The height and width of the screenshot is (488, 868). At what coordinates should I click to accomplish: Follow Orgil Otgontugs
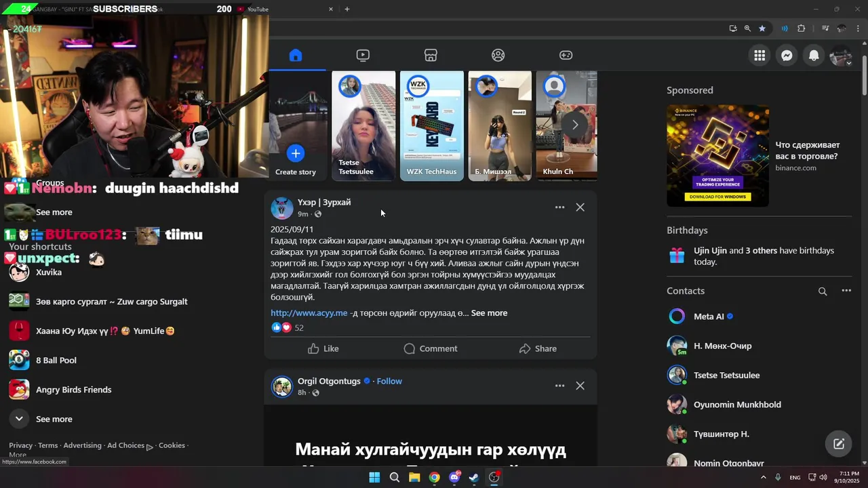coord(389,381)
